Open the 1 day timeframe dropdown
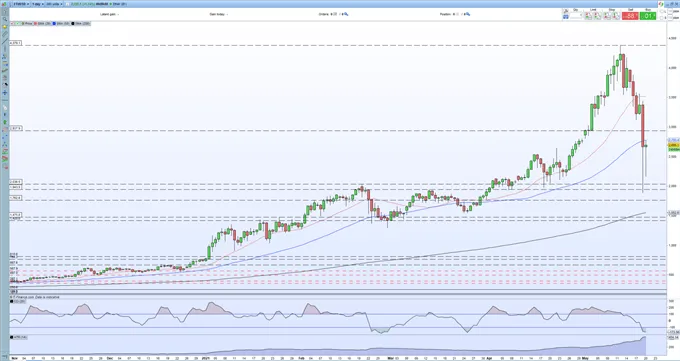Image resolution: width=680 pixels, height=361 pixels. coord(37,4)
